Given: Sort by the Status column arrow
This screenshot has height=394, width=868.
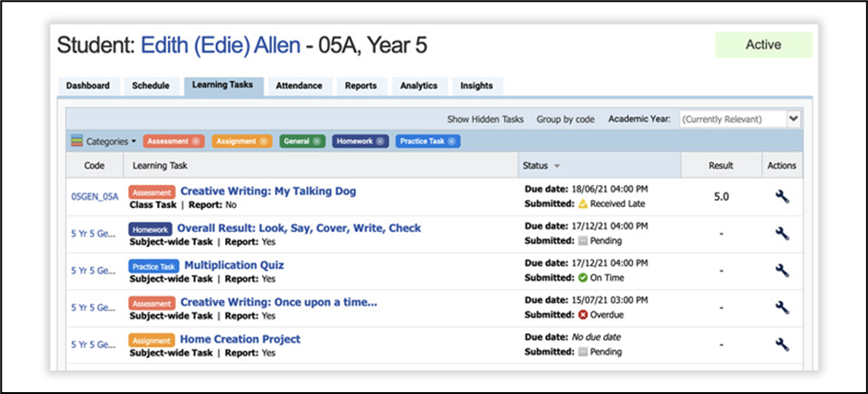Looking at the screenshot, I should coord(556,167).
